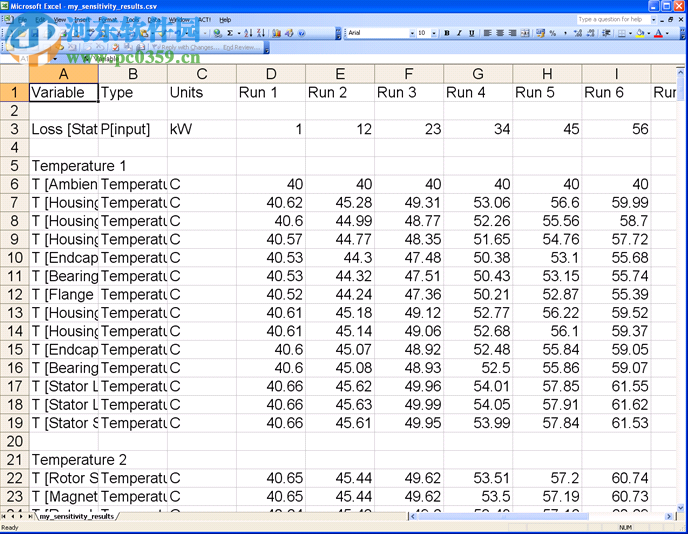Image resolution: width=688 pixels, height=534 pixels.
Task: Select column G header
Action: click(478, 74)
